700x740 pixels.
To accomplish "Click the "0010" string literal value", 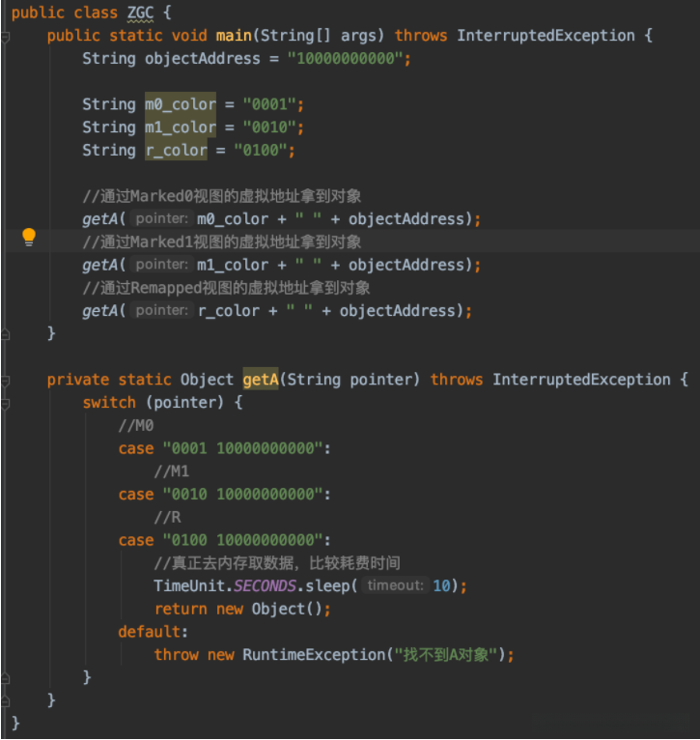I will [x=269, y=128].
